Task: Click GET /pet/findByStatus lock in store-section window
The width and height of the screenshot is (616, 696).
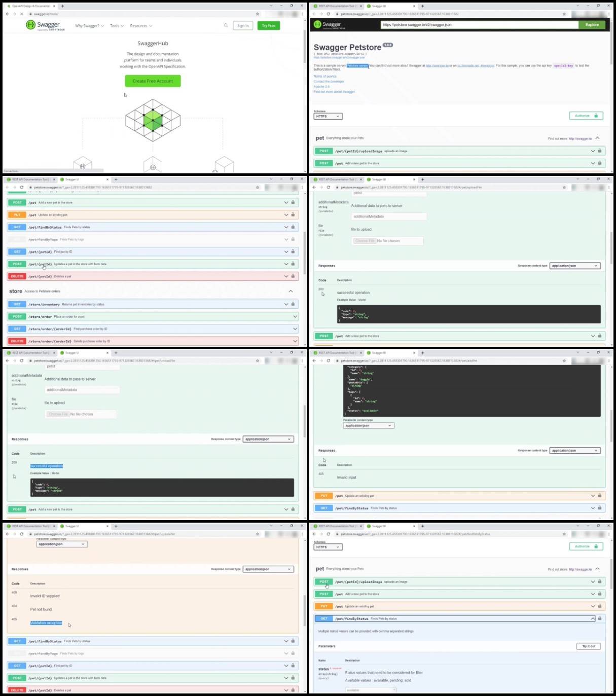Action: [293, 227]
